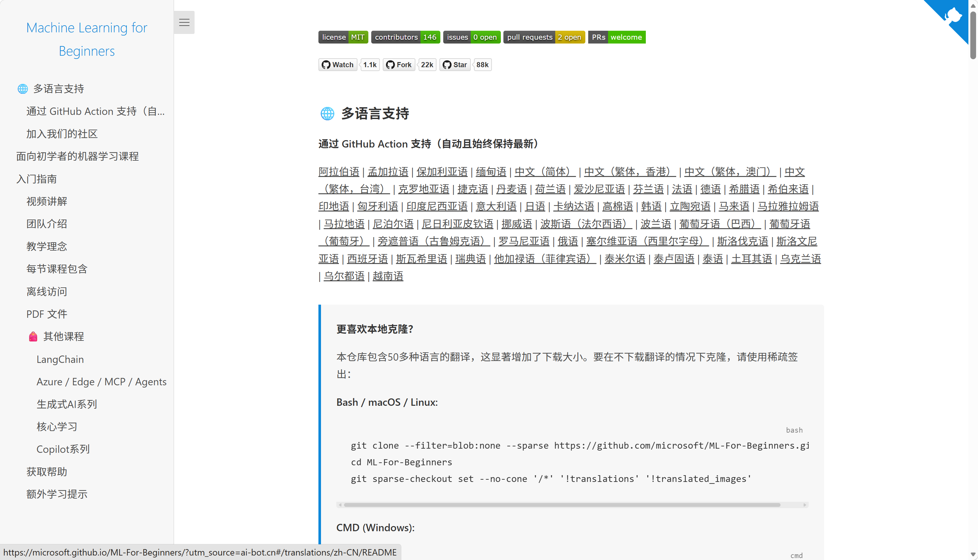
Task: Open the 尼泊尔语 translation link
Action: click(x=393, y=224)
